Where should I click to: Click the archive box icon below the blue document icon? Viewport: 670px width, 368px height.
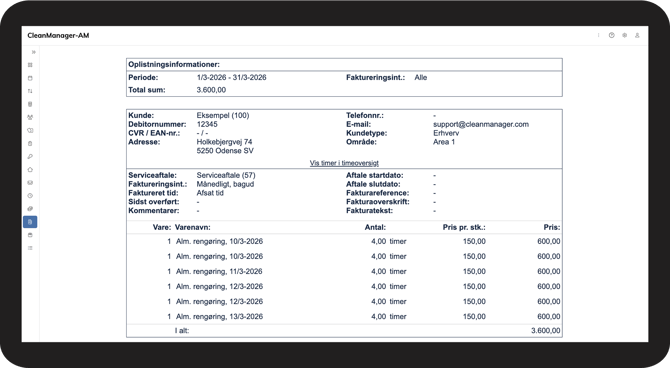[x=30, y=235]
